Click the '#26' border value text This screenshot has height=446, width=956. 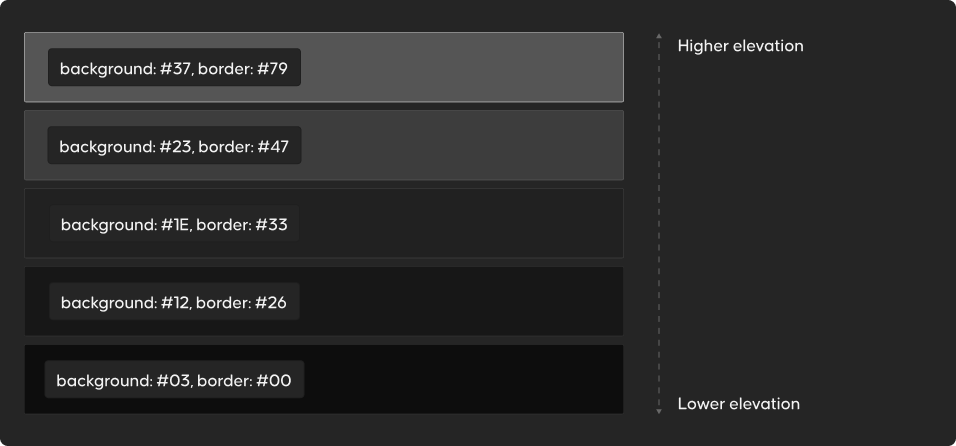point(271,302)
